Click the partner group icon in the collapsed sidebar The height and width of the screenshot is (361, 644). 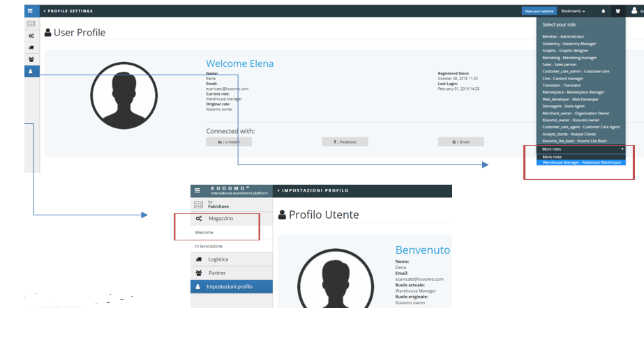[x=31, y=59]
